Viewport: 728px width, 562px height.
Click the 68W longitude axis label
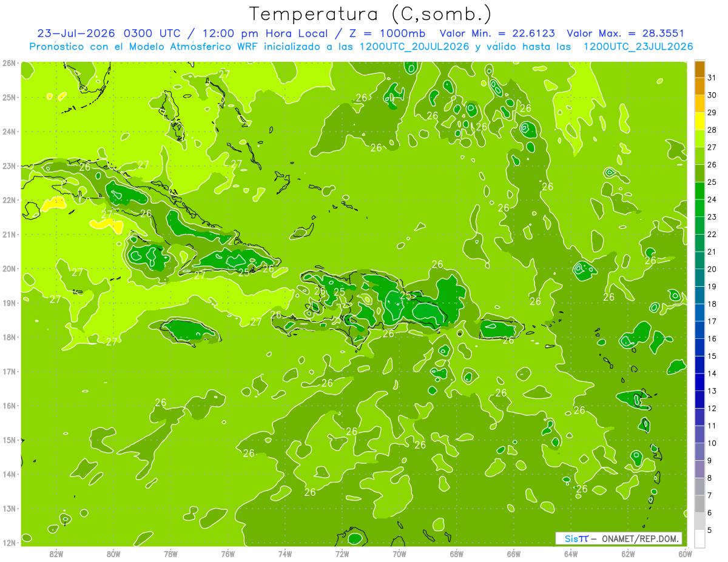457,554
